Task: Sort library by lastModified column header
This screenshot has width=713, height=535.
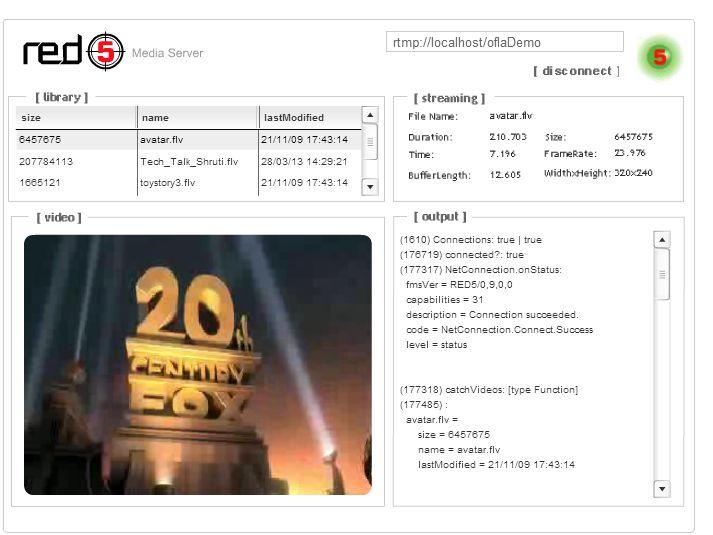Action: coord(310,118)
